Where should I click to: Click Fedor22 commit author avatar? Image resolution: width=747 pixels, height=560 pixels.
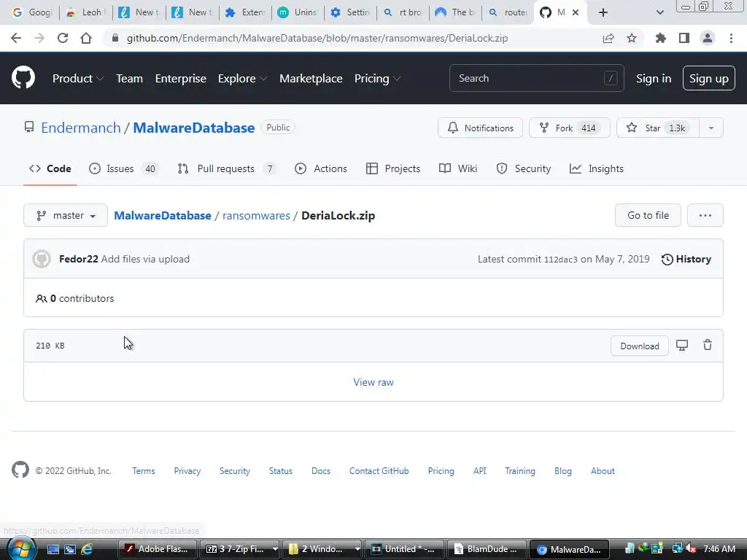click(42, 259)
